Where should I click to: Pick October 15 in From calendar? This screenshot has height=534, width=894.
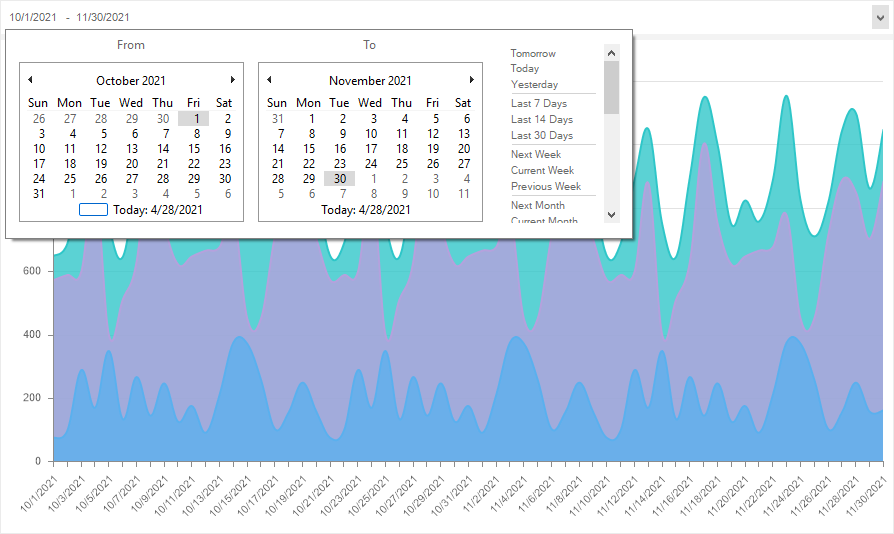[x=194, y=149]
